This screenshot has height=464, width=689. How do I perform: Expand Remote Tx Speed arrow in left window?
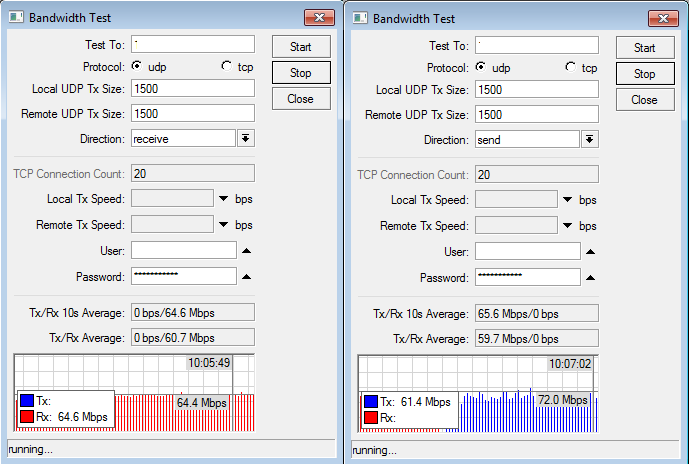click(x=223, y=225)
